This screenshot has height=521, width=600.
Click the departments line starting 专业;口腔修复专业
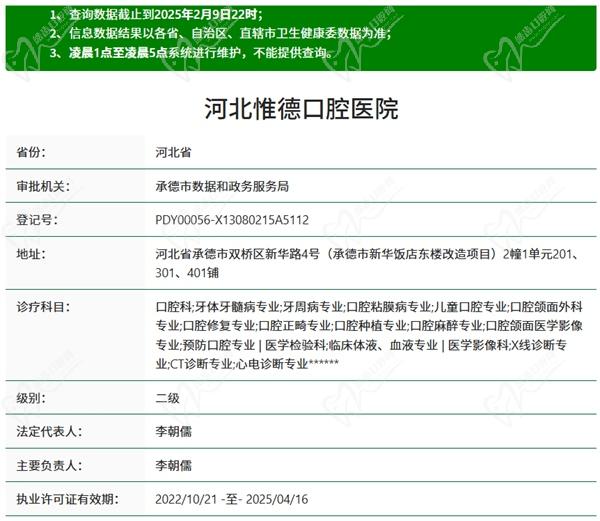369,326
